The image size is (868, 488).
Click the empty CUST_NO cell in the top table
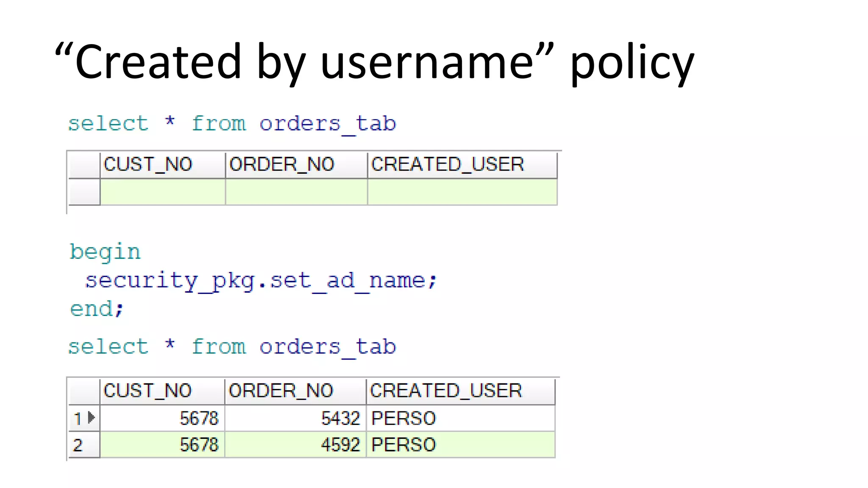(163, 192)
